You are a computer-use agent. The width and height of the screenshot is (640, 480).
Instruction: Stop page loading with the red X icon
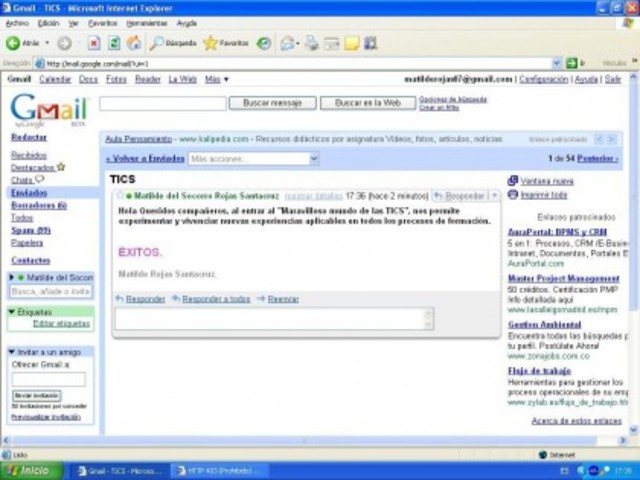tap(94, 43)
